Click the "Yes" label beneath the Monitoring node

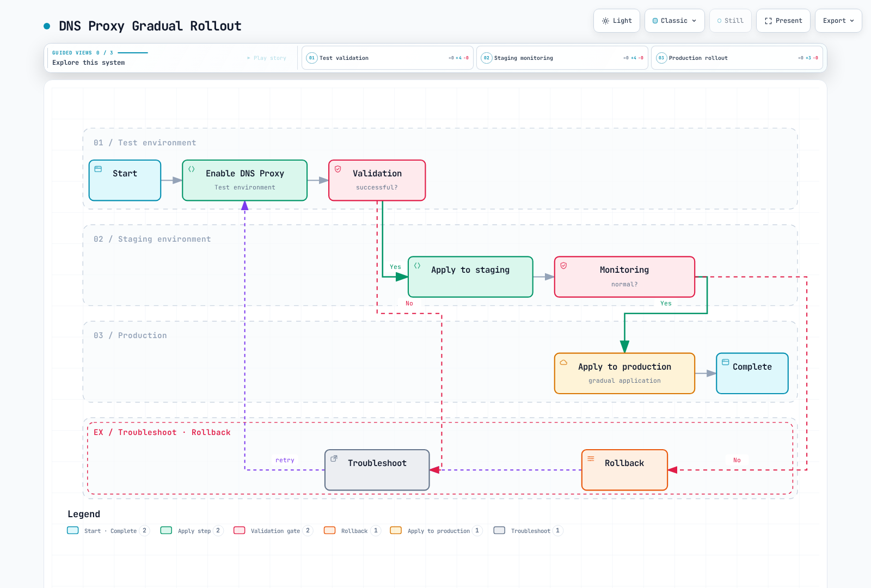pyautogui.click(x=666, y=304)
